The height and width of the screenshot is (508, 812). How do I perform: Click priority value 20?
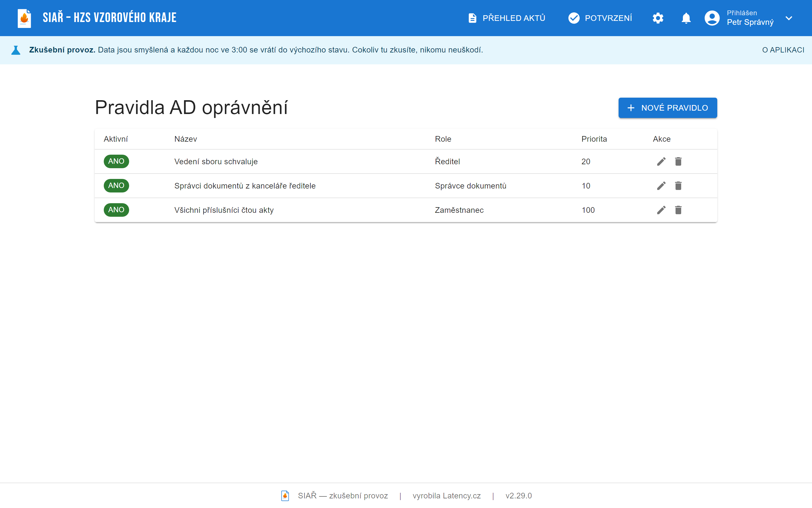point(586,162)
